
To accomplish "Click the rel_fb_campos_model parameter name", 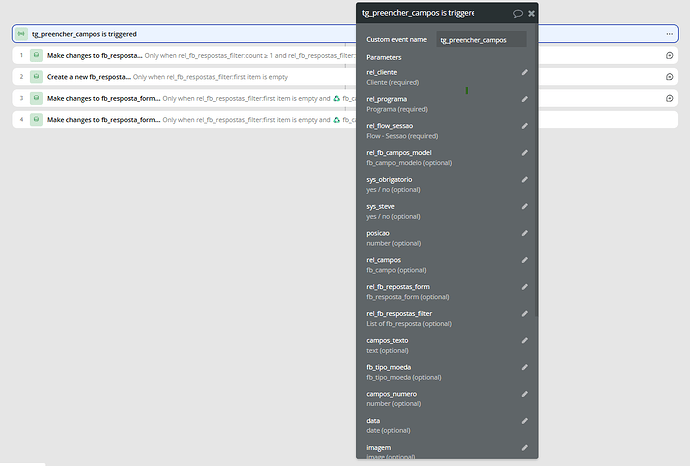I will 399,153.
